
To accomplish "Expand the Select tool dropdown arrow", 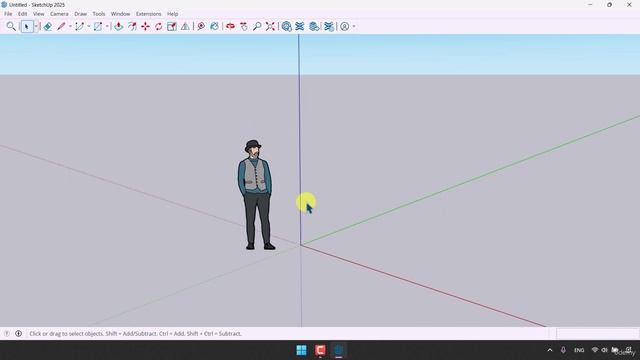I will coord(36,27).
